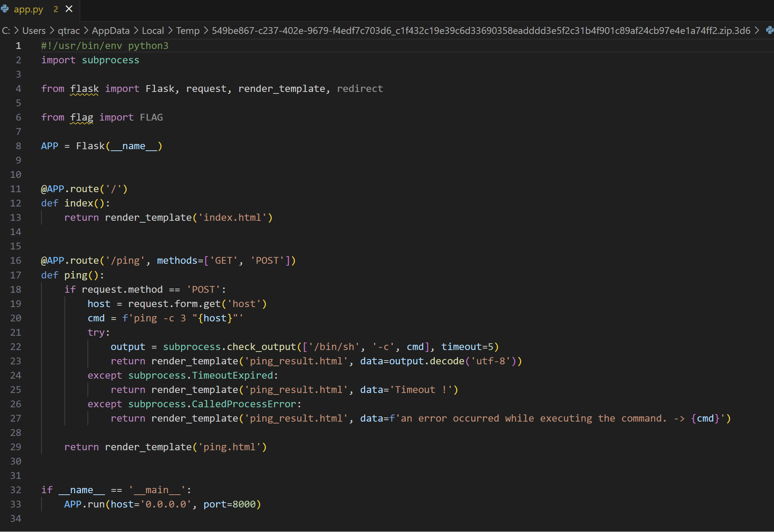Viewport: 774px width, 532px height.
Task: Open the 'C:' breadcrumb segment
Action: tap(6, 31)
